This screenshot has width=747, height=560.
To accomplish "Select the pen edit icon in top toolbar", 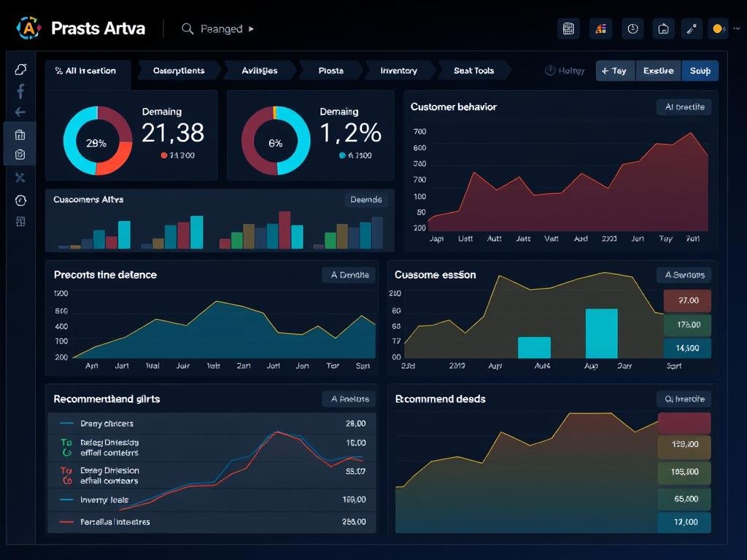I will (691, 28).
